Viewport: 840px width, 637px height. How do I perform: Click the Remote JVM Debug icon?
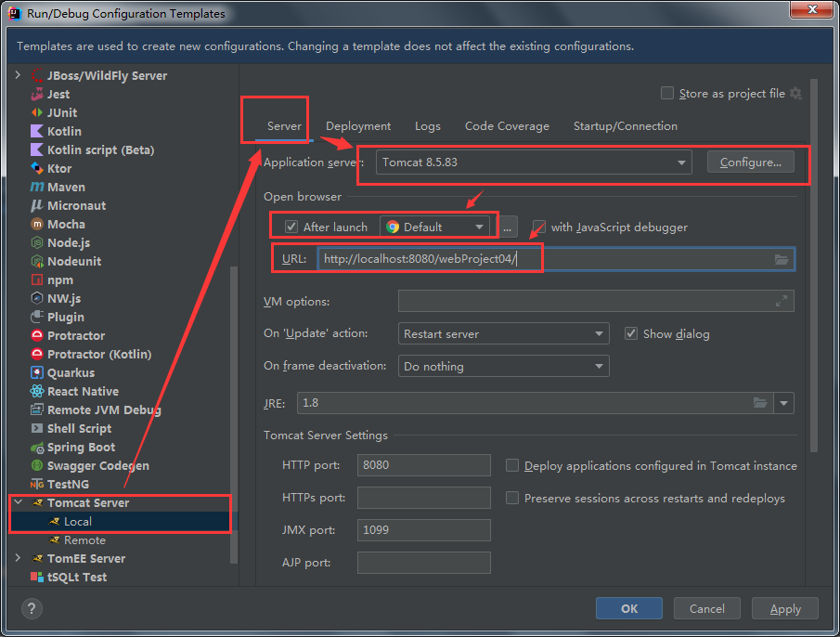[x=37, y=409]
